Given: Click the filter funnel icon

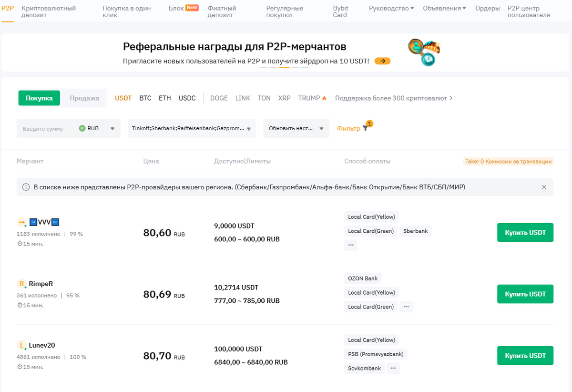Looking at the screenshot, I should click(x=365, y=128).
